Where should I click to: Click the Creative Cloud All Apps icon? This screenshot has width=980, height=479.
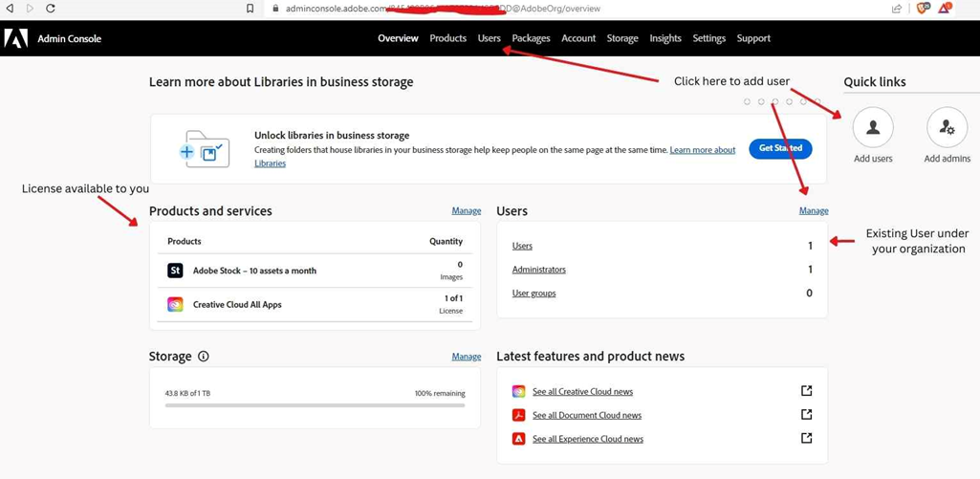[x=175, y=305]
